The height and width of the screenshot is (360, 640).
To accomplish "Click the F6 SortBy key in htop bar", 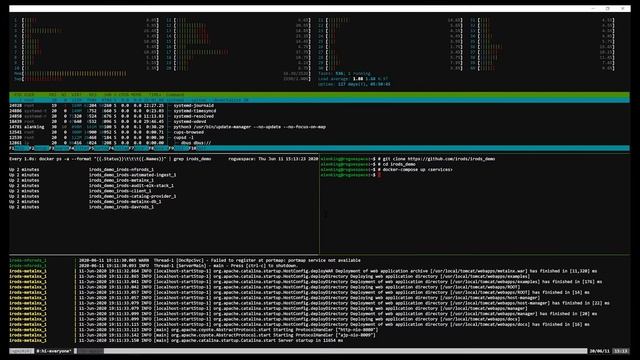I will coord(118,148).
